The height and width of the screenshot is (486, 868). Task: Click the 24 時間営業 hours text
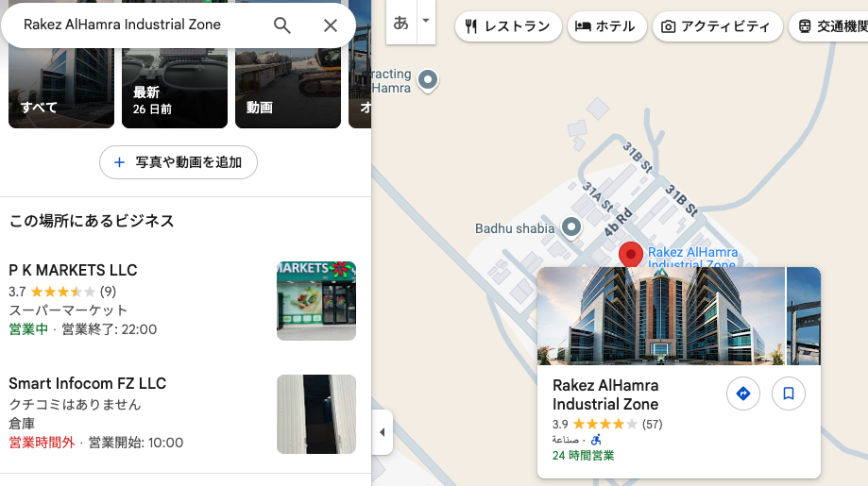pos(584,456)
